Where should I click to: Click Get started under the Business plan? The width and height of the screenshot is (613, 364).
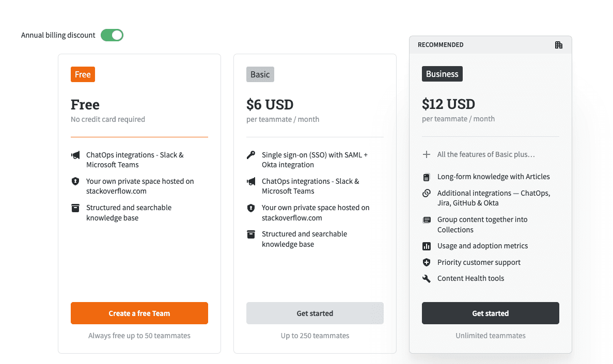(x=490, y=313)
